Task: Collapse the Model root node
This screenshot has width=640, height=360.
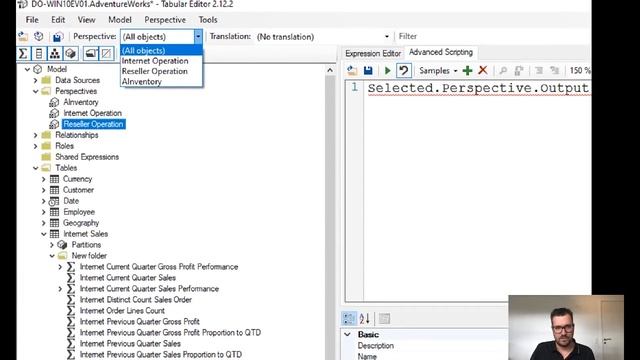Action: pyautogui.click(x=27, y=69)
